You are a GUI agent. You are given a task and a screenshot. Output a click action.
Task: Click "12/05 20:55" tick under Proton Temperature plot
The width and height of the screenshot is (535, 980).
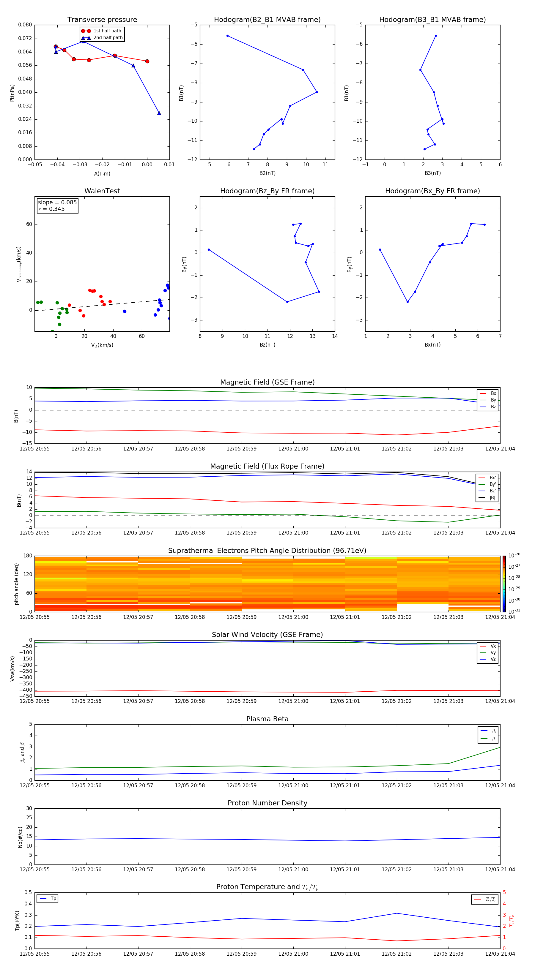click(35, 954)
